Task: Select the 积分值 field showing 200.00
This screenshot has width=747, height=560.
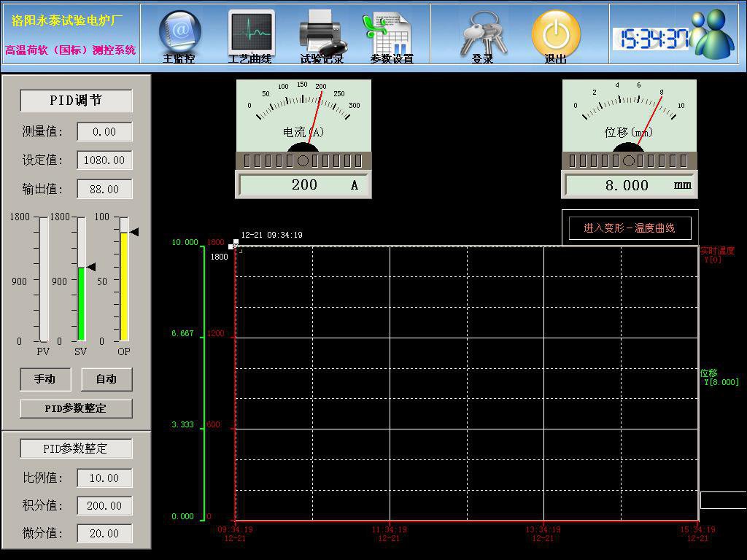Action: click(x=104, y=506)
